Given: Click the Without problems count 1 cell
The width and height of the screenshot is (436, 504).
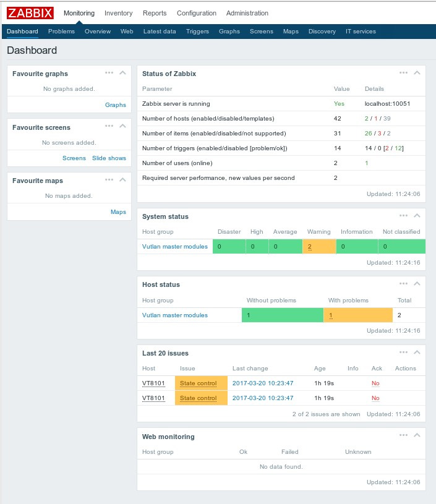Looking at the screenshot, I should tap(283, 315).
